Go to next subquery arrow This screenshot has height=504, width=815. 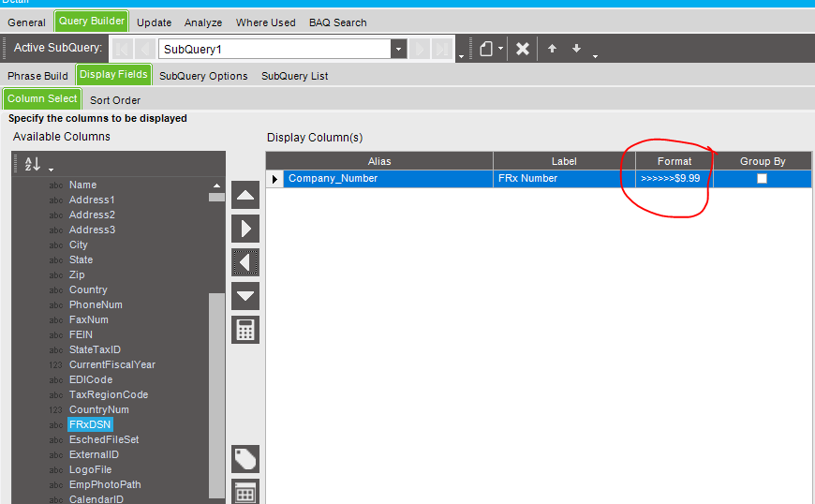[x=420, y=49]
